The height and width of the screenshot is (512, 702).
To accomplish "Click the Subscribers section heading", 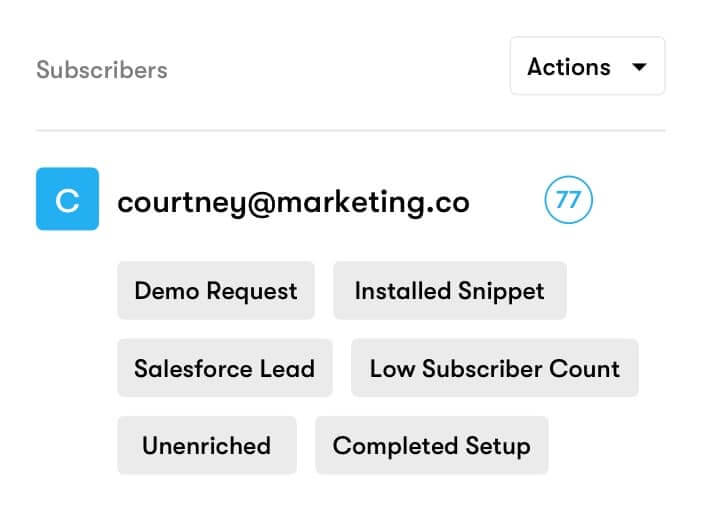I will tap(102, 70).
